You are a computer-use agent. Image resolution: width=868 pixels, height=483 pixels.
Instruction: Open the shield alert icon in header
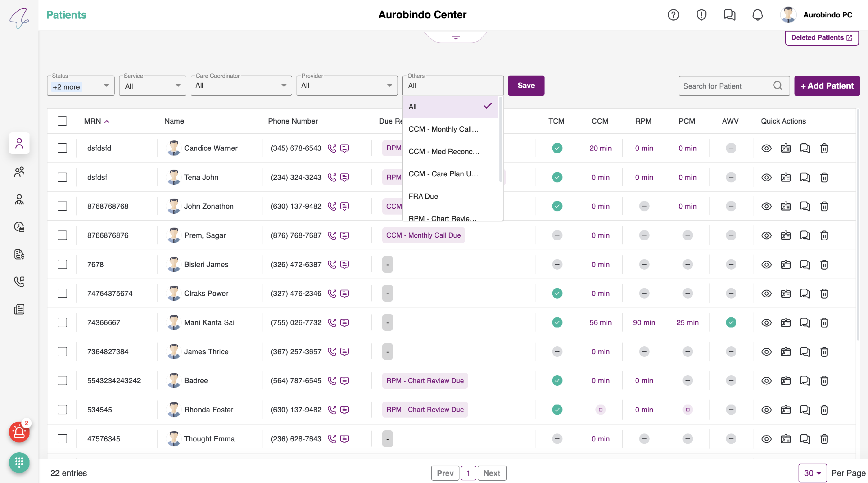701,15
